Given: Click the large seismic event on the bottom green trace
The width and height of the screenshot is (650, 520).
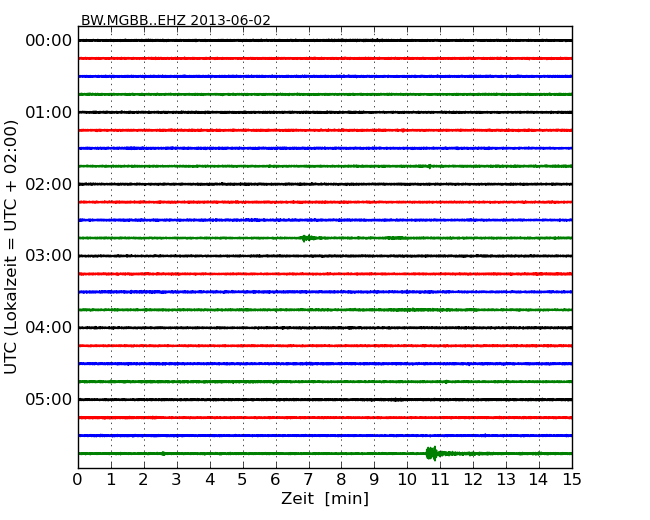Looking at the screenshot, I should 432,454.
